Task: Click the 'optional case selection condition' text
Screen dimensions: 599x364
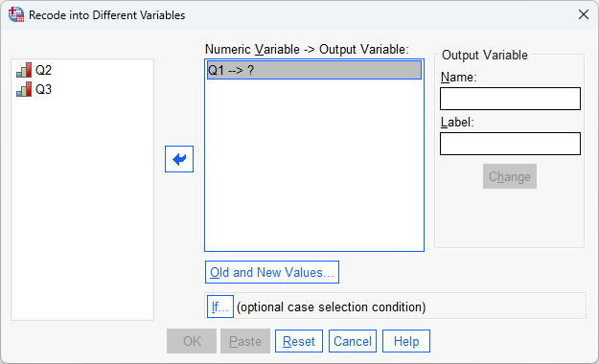Action: [331, 307]
